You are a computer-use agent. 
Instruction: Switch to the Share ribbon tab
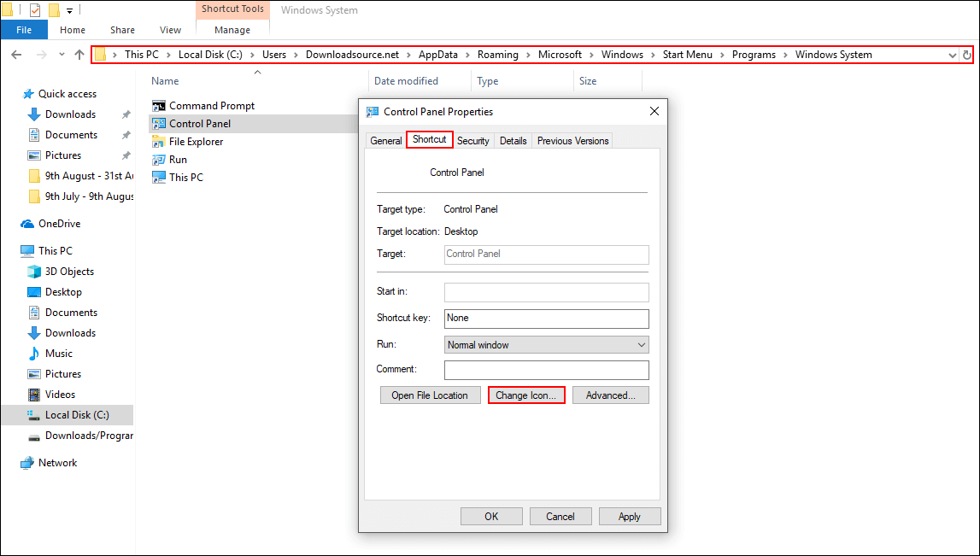(x=122, y=30)
